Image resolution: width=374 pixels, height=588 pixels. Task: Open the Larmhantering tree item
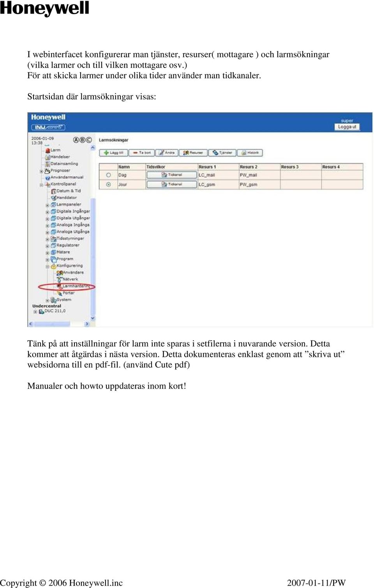click(74, 286)
